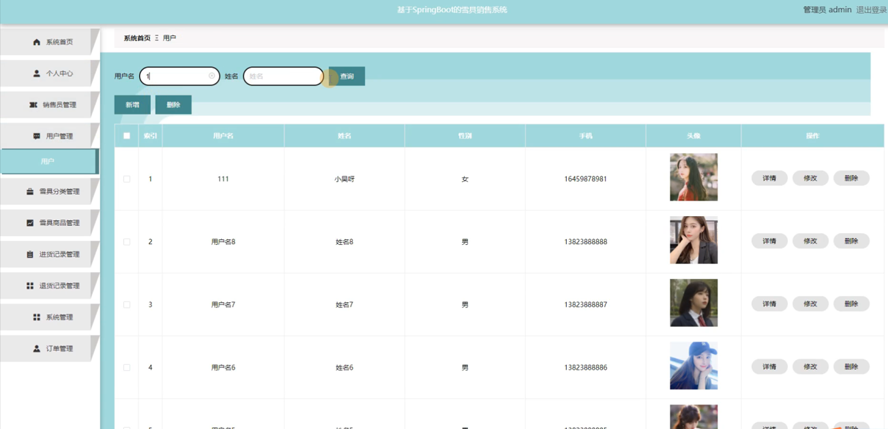Click the 头像 column header

point(694,136)
